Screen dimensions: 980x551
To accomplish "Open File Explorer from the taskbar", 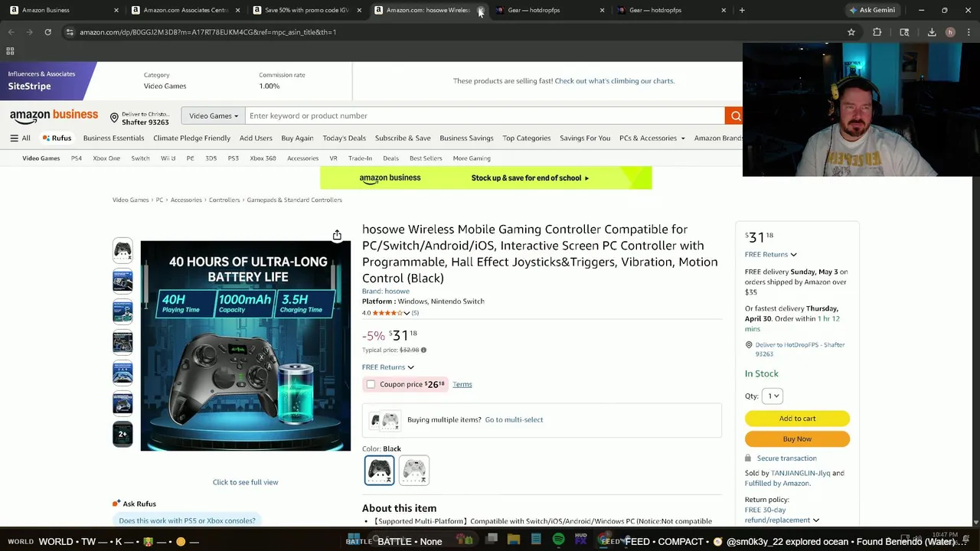I will tap(514, 540).
